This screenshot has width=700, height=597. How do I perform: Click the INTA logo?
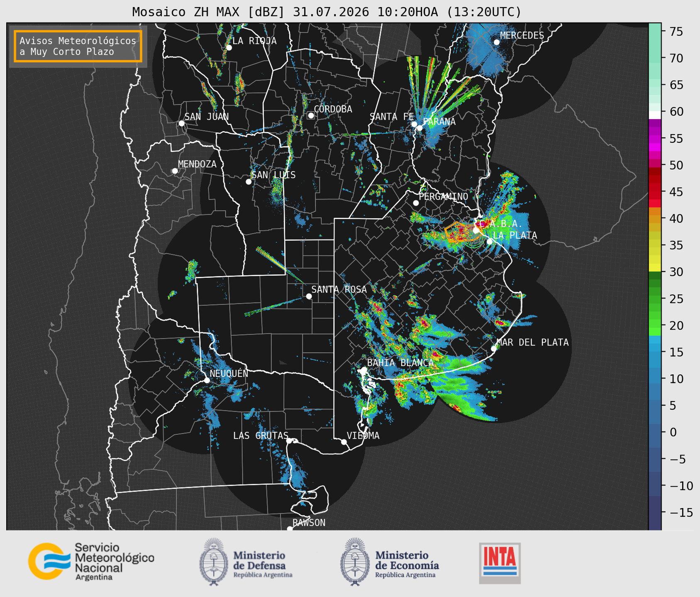500,563
